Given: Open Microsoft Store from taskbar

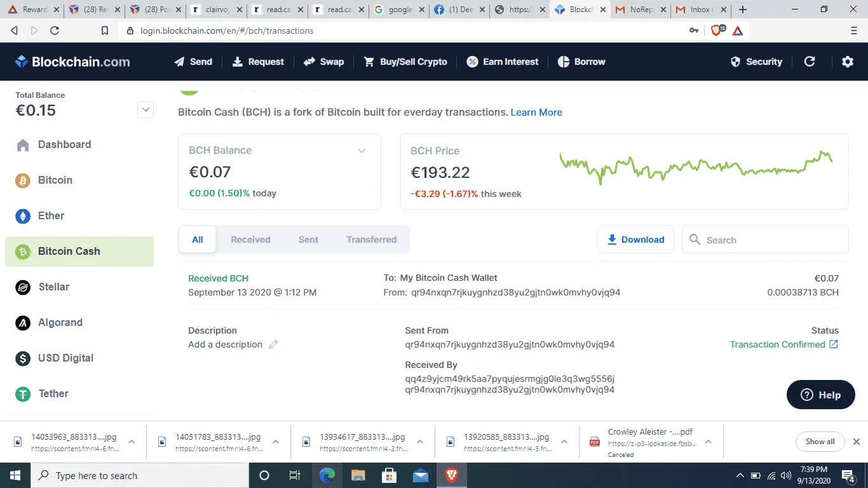Looking at the screenshot, I should 390,475.
